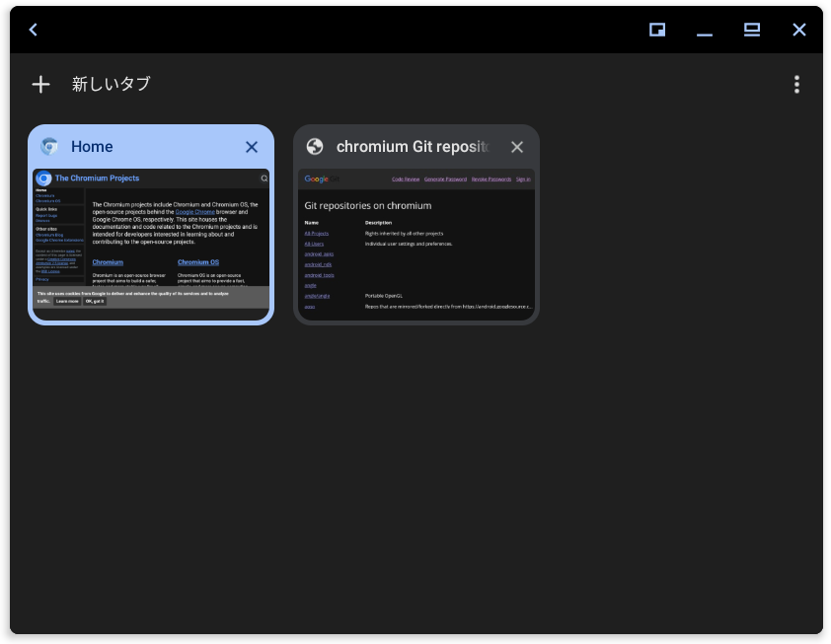
Task: Minimize the browser window
Action: [704, 30]
